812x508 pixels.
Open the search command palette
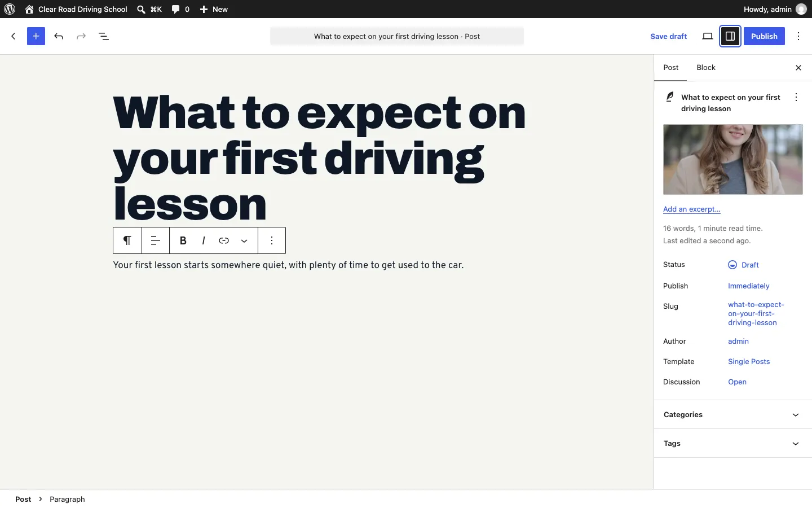coord(149,9)
